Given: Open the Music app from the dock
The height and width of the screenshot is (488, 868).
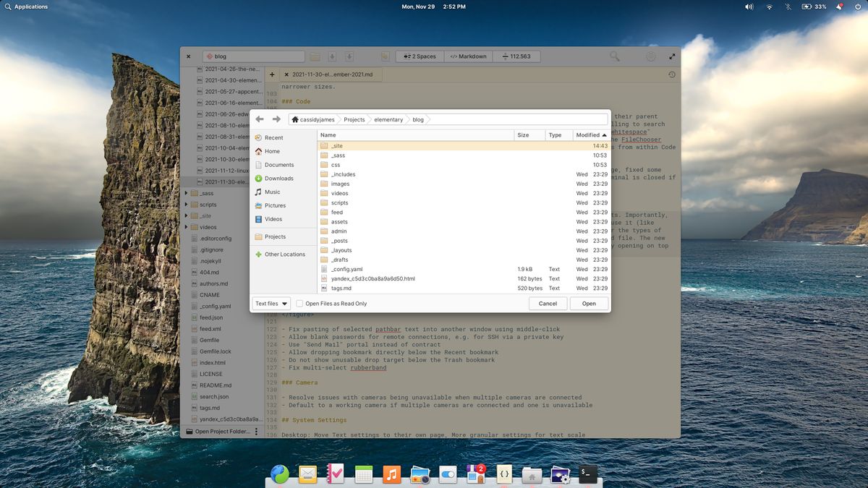Looking at the screenshot, I should [x=391, y=474].
